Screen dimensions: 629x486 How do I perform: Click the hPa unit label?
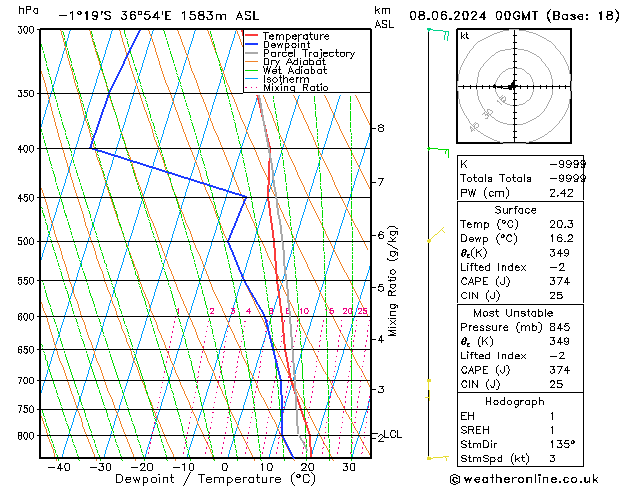(28, 10)
